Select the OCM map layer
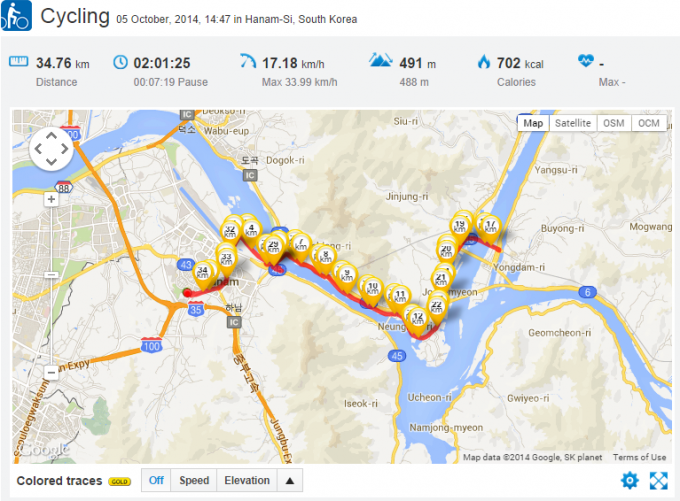Image resolution: width=680 pixels, height=501 pixels. [x=649, y=123]
